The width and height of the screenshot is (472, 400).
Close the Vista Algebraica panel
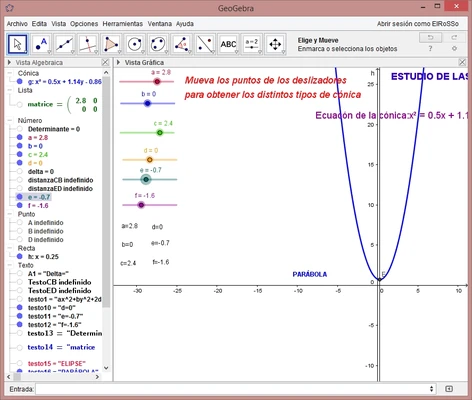pos(105,62)
